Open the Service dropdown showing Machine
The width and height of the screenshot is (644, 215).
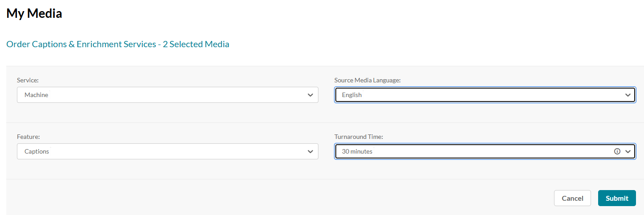(x=167, y=95)
